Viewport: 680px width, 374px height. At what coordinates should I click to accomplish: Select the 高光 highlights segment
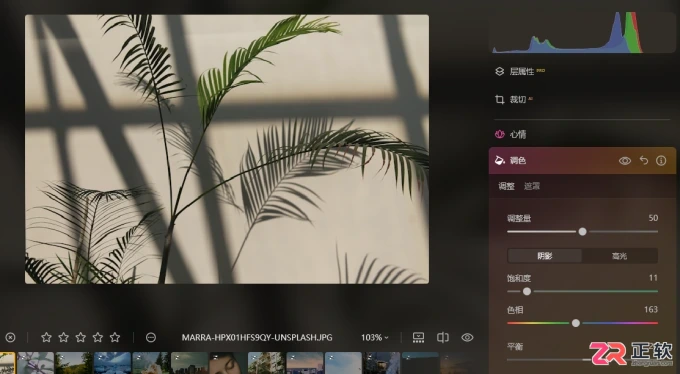point(619,256)
